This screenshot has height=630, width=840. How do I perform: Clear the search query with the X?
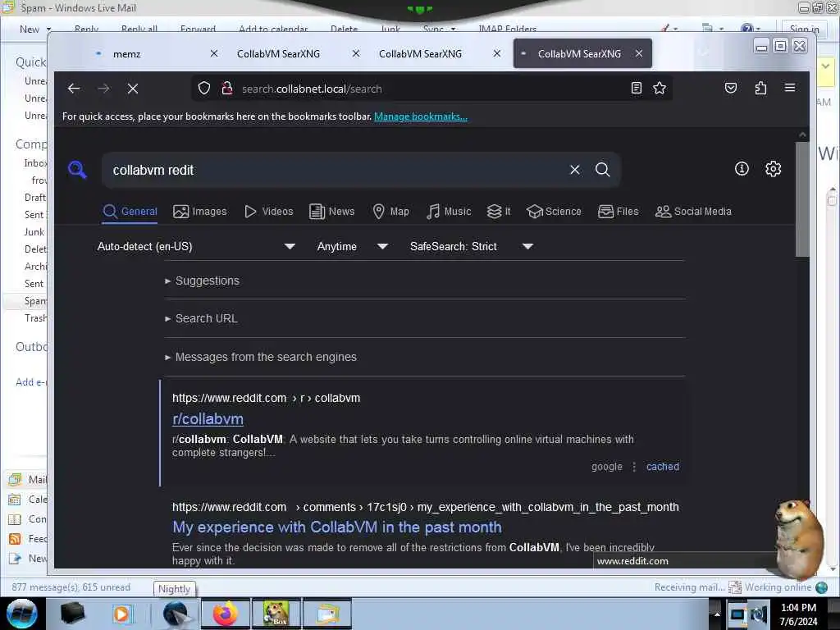pyautogui.click(x=575, y=170)
